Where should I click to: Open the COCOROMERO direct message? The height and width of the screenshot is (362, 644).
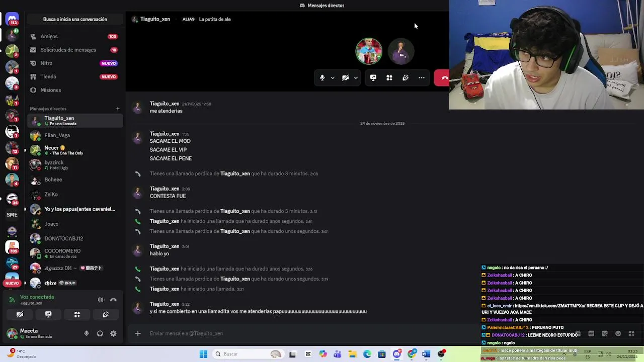[x=75, y=253]
